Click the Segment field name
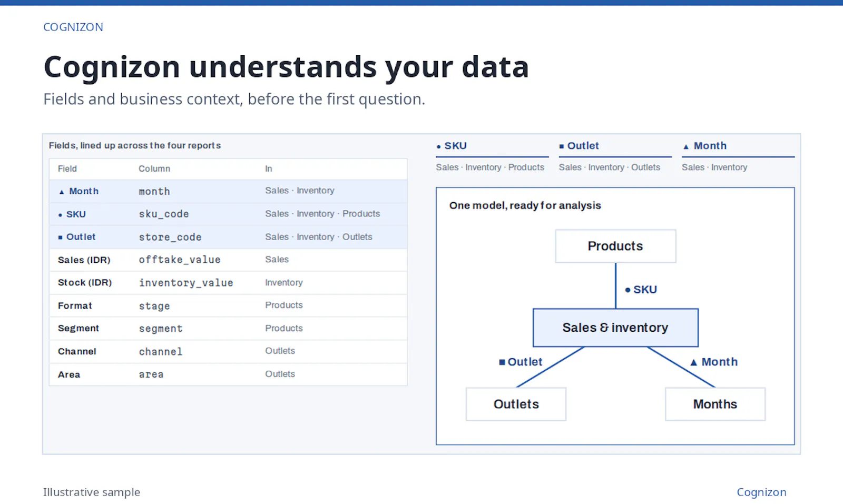843x504 pixels. coord(79,328)
